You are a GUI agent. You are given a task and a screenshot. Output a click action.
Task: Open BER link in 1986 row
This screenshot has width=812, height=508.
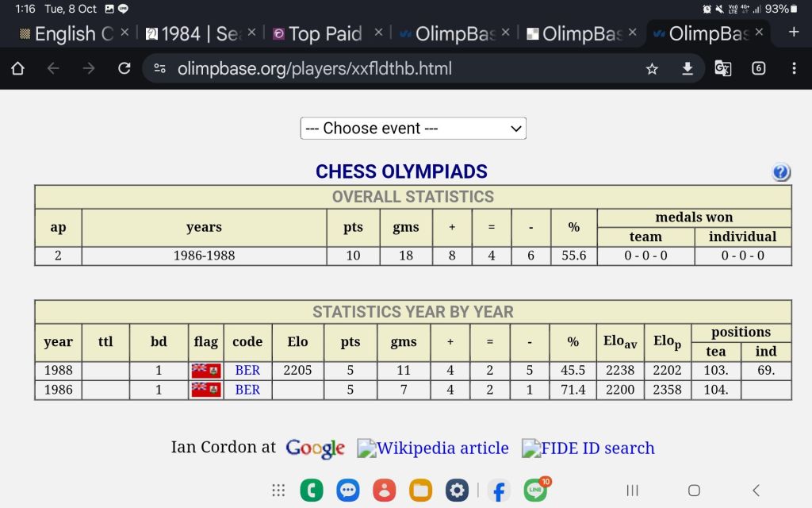point(247,390)
